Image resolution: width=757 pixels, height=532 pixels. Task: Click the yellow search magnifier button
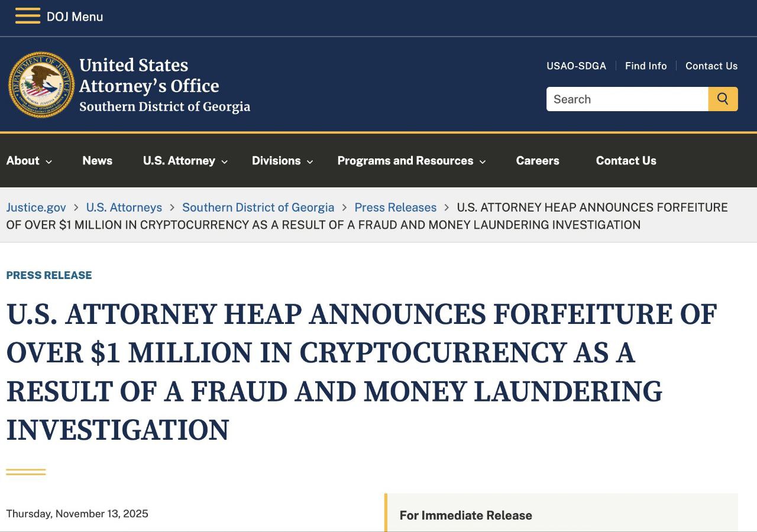click(723, 99)
